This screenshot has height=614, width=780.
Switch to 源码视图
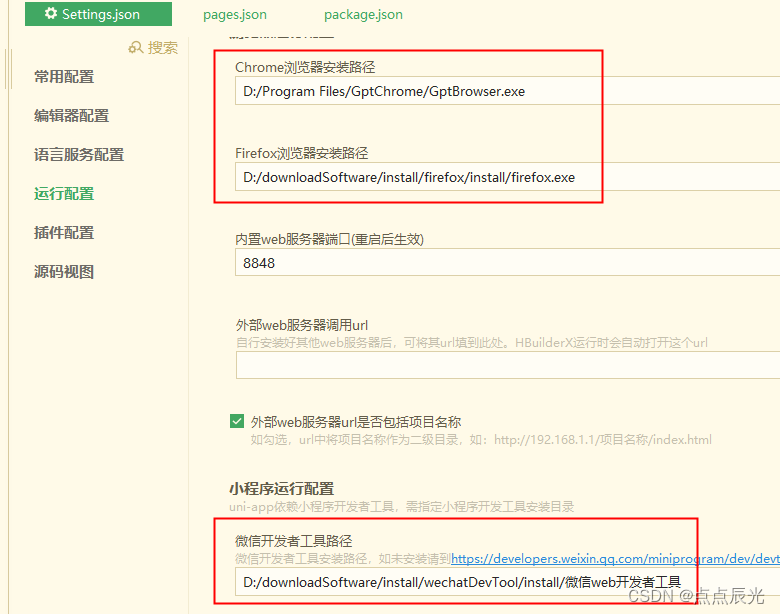click(64, 272)
